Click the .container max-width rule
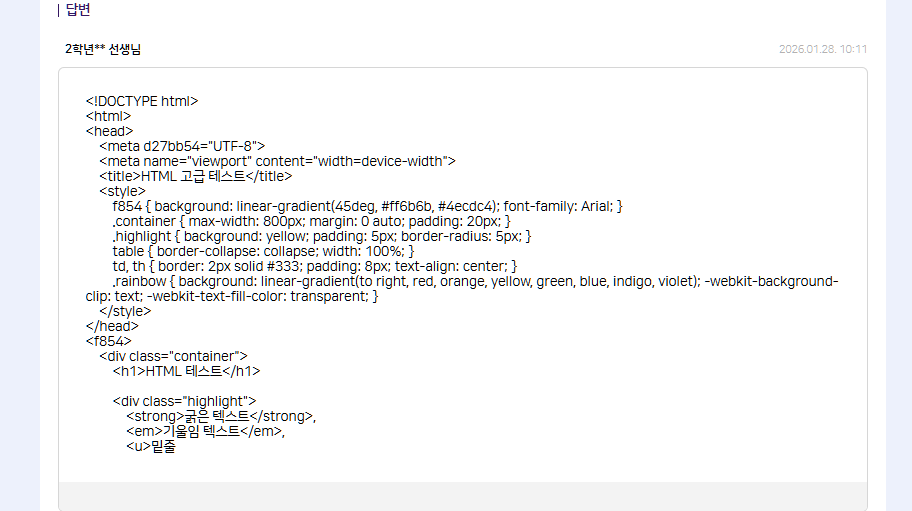 coord(312,221)
